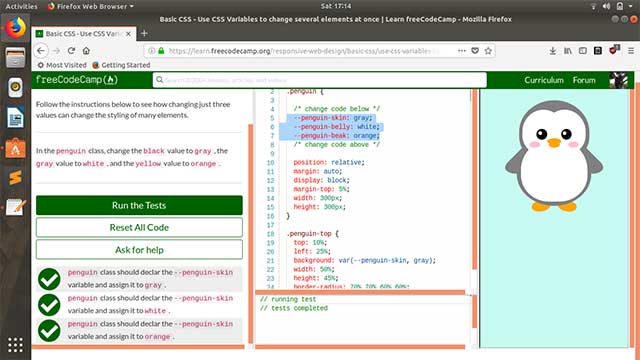Screen dimensions: 640x360
Task: Open the Curriculum page
Action: pyautogui.click(x=544, y=80)
